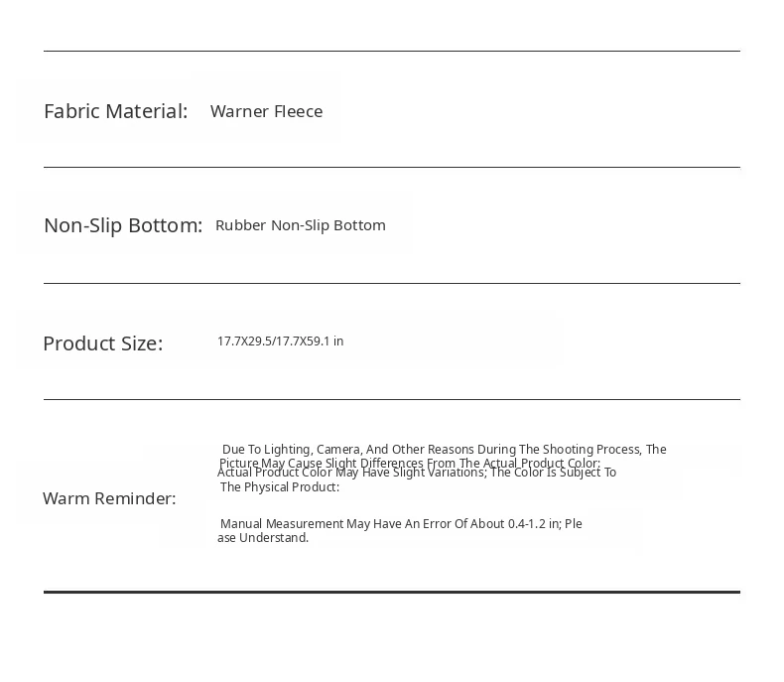This screenshot has width=784, height=682.
Task: Click the Manual Measurement error note
Action: point(401,524)
